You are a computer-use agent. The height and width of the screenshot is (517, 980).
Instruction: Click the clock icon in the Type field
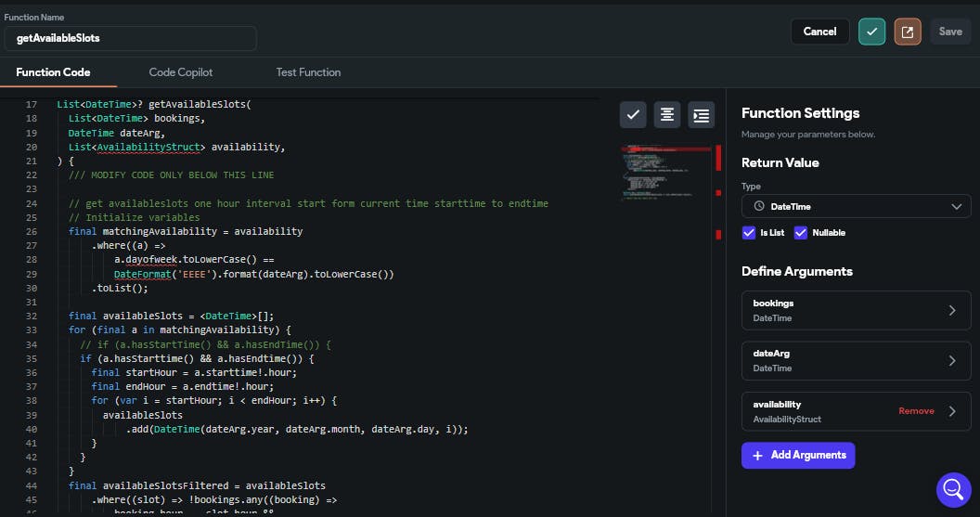point(759,206)
